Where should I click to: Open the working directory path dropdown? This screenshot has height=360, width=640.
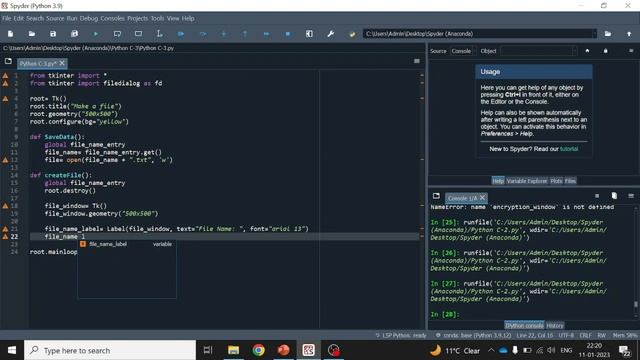click(x=594, y=34)
